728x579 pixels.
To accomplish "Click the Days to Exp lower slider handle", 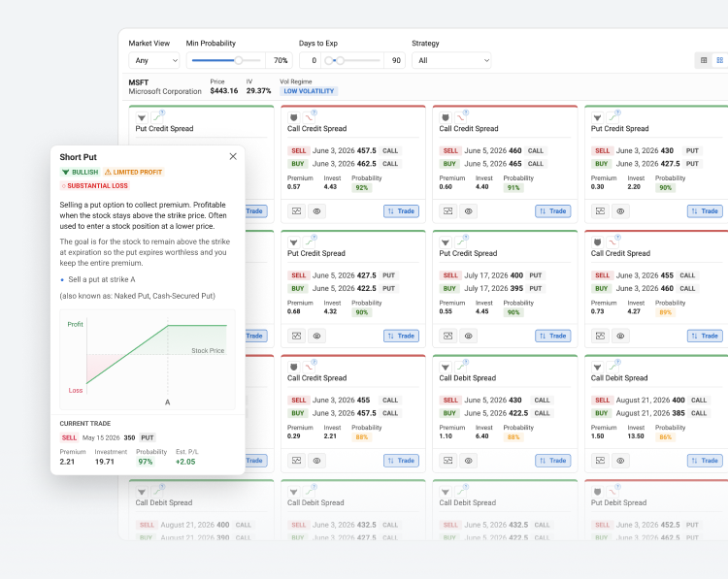I will click(x=329, y=60).
